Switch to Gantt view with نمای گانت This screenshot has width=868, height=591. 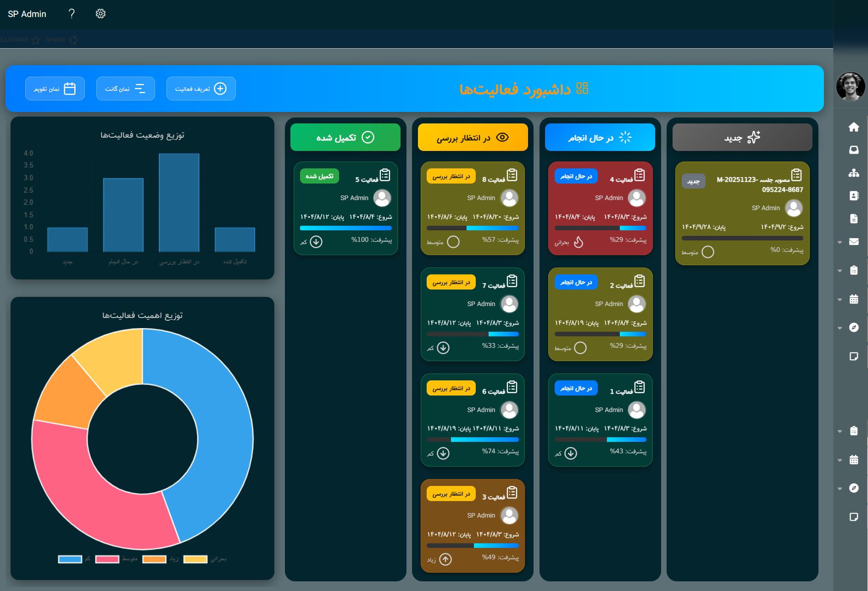125,89
